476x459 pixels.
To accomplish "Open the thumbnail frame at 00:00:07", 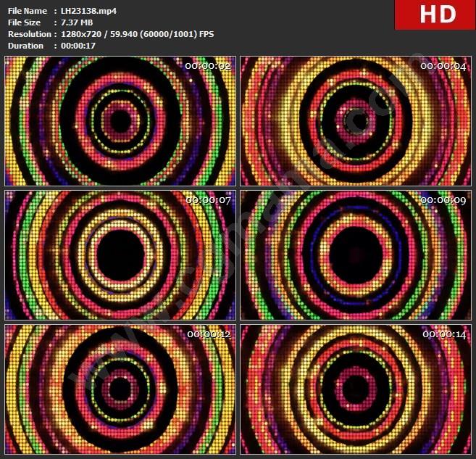I will point(120,255).
